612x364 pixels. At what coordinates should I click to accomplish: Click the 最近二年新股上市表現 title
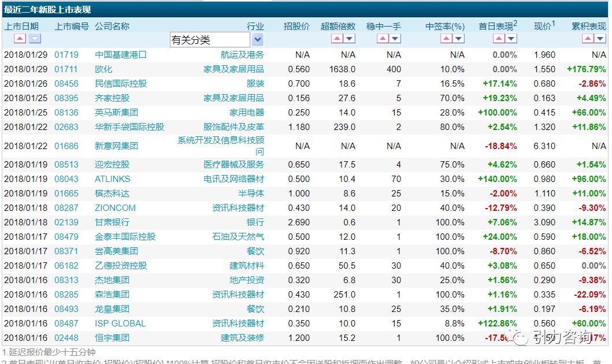pos(47,9)
